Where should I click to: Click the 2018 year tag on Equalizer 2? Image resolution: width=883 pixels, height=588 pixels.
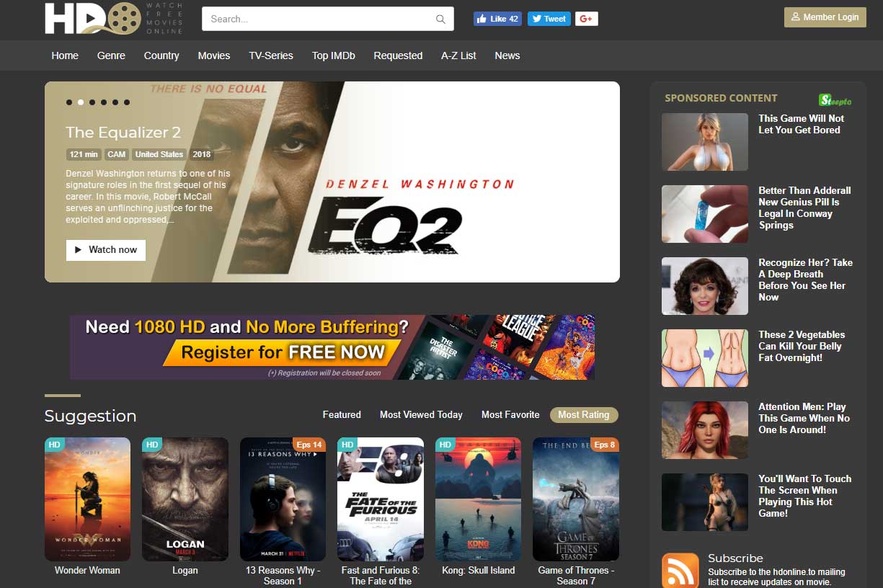[202, 154]
